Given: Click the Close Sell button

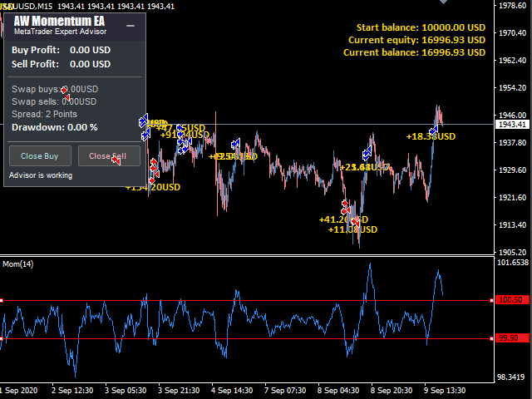Looking at the screenshot, I should point(109,156).
